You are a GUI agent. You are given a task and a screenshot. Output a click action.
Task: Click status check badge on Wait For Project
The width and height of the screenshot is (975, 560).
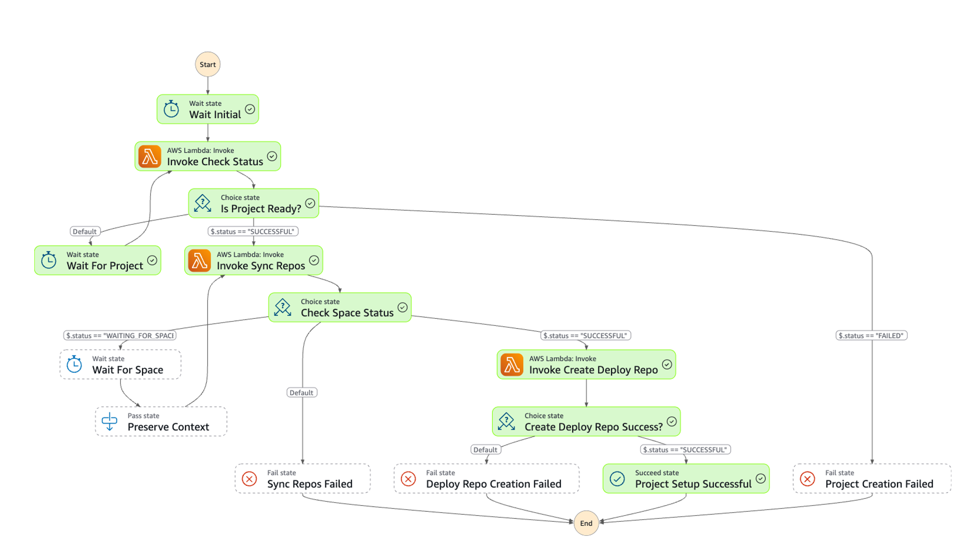(x=152, y=260)
